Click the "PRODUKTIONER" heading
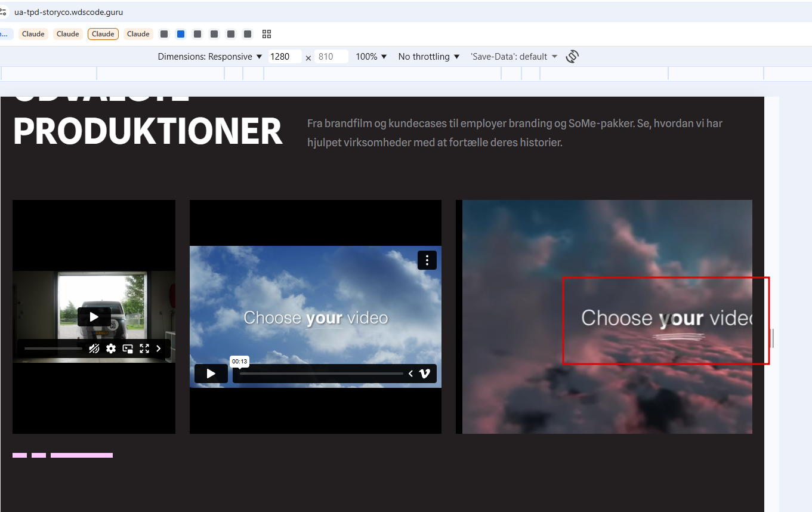Screen dimensions: 812x512 point(147,132)
